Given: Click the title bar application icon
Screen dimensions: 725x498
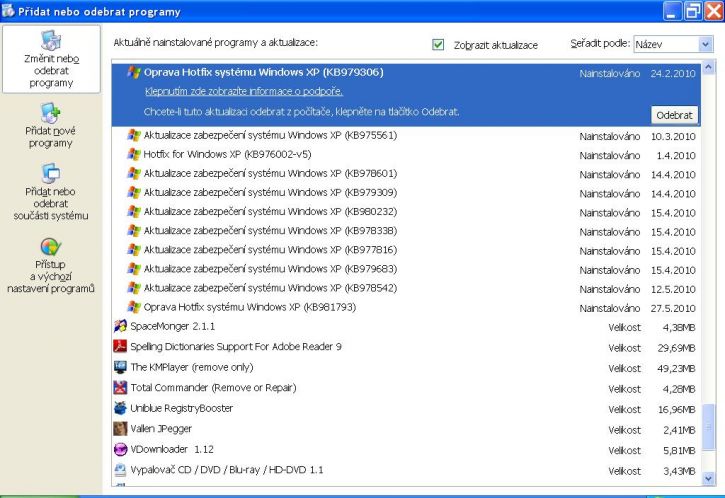Looking at the screenshot, I should tap(8, 10).
